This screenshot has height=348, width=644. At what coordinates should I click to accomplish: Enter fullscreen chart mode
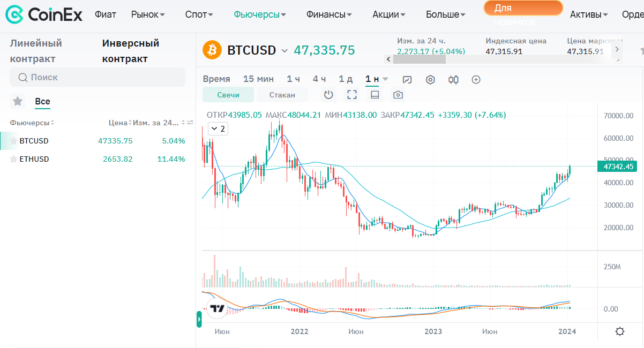[x=352, y=95]
